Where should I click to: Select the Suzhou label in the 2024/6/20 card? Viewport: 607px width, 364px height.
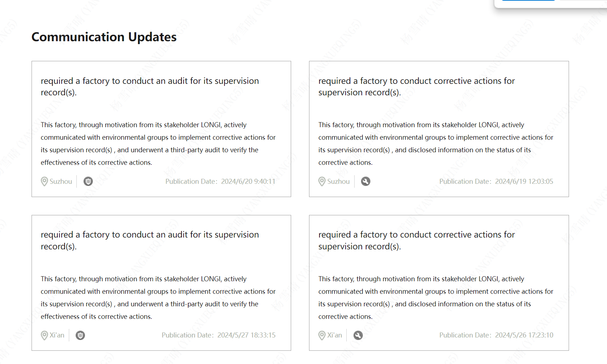tap(61, 181)
